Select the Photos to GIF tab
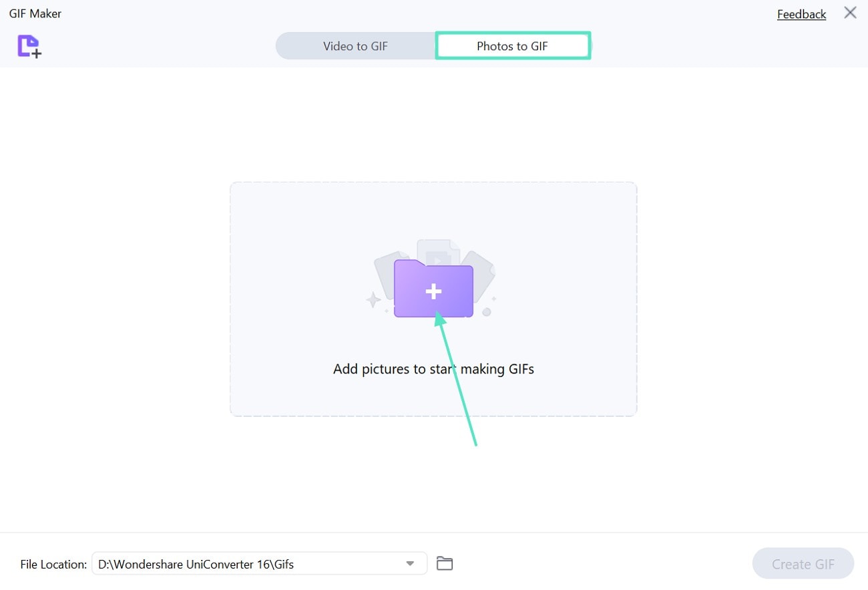The image size is (868, 590). coord(512,46)
